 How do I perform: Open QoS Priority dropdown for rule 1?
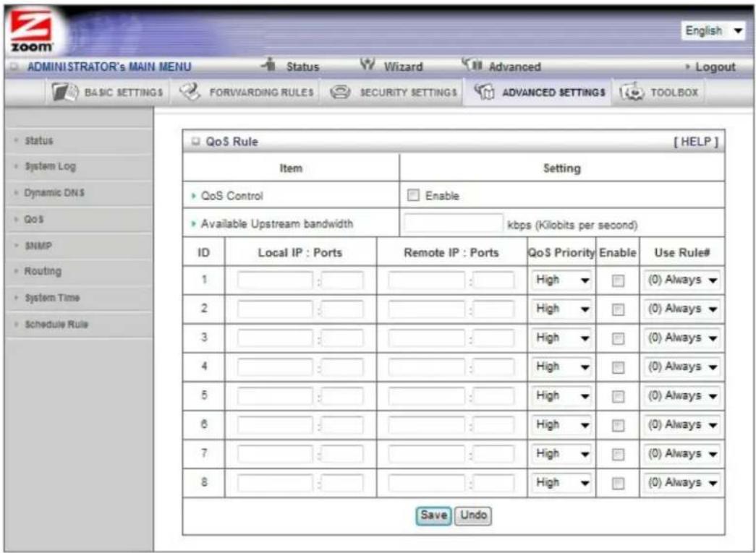point(561,280)
